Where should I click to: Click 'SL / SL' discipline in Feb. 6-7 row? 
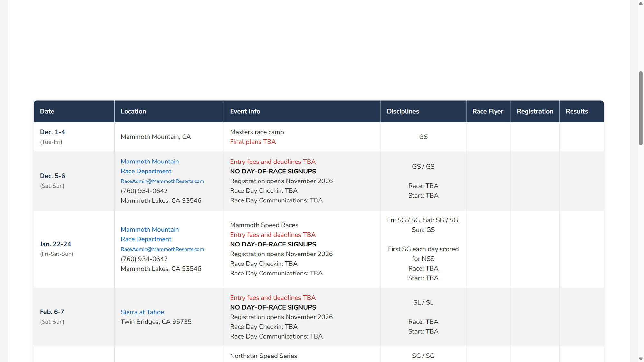(x=423, y=302)
